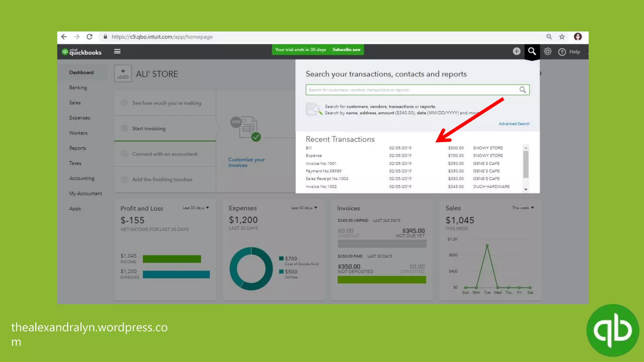Click the browser profile avatar
This screenshot has width=644, height=362.
(x=578, y=37)
